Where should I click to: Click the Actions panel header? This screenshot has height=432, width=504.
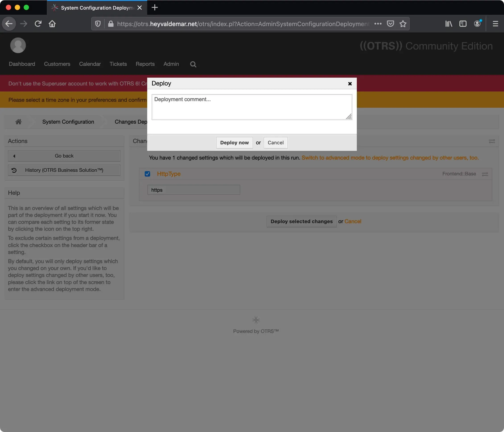point(64,141)
